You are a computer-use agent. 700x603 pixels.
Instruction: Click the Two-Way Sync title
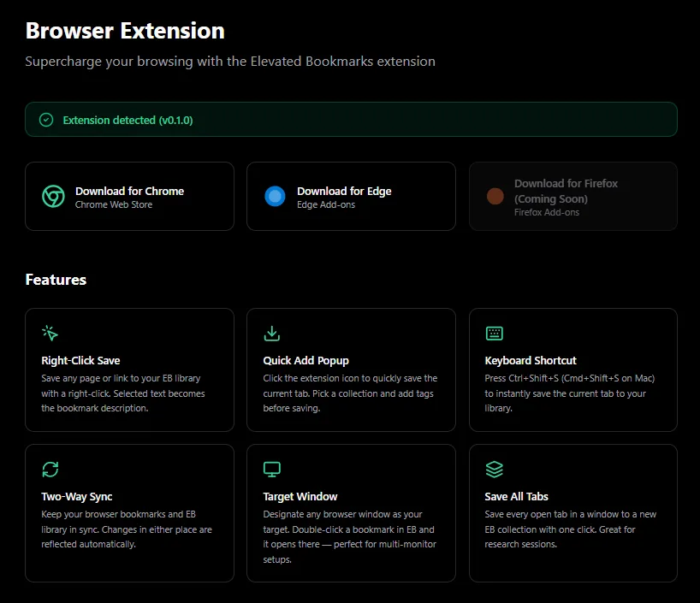coord(77,496)
